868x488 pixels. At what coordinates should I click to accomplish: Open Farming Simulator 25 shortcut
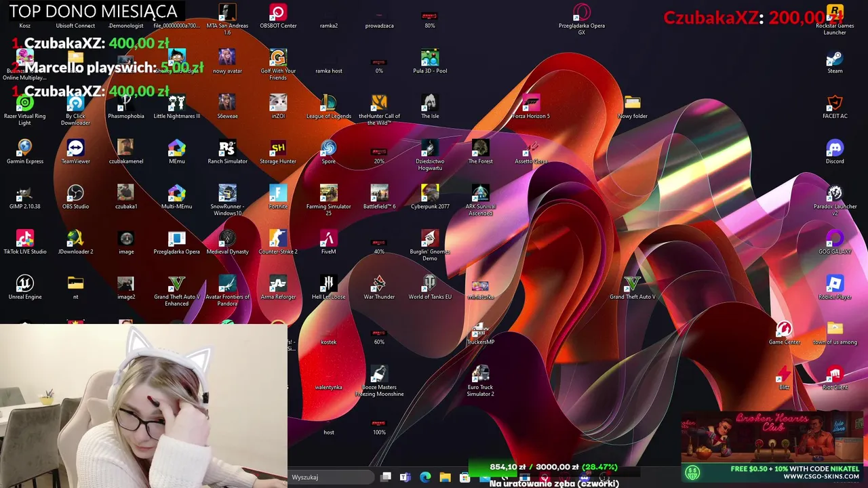(x=328, y=194)
